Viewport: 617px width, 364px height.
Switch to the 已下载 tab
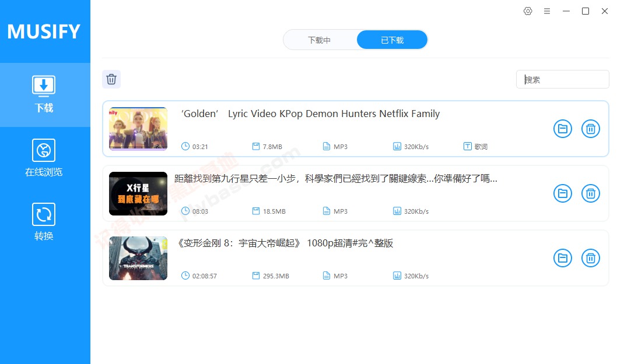(391, 40)
